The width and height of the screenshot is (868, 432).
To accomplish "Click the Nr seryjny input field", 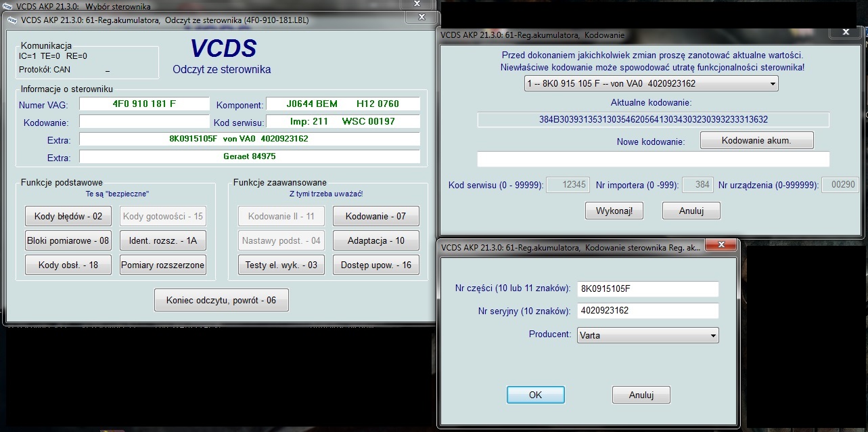I will point(647,311).
